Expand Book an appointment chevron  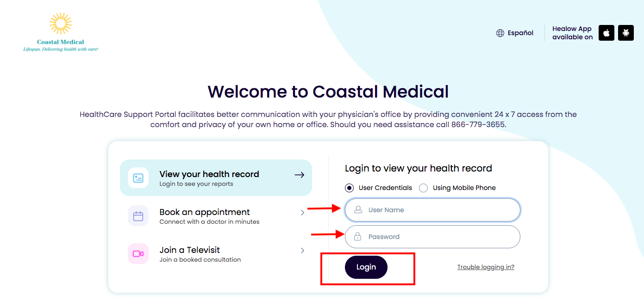(302, 213)
